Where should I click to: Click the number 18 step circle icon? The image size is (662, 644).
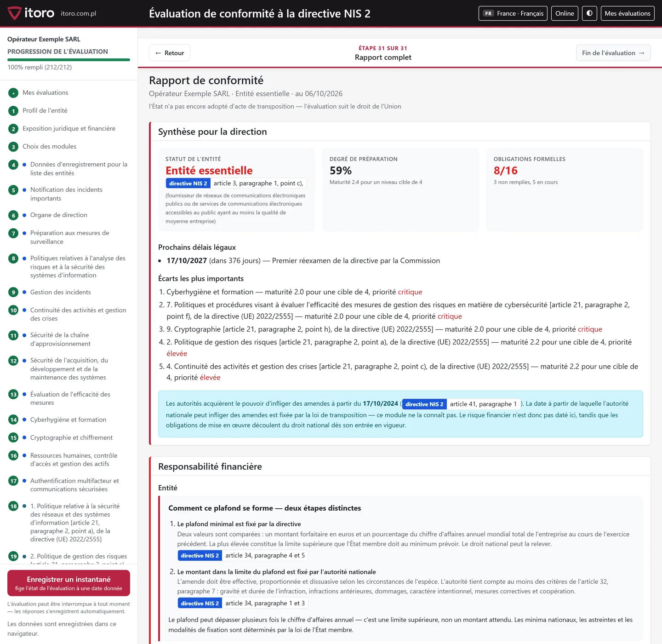coord(13,506)
